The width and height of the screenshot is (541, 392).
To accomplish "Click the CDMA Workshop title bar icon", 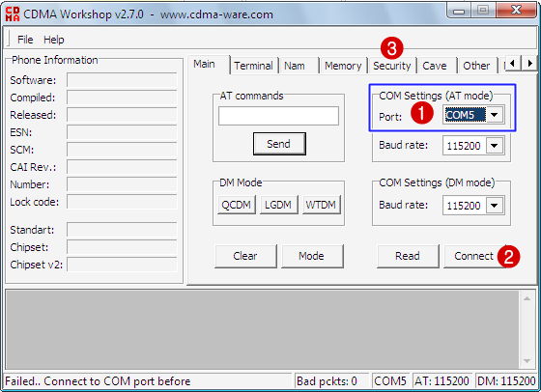I will point(13,14).
